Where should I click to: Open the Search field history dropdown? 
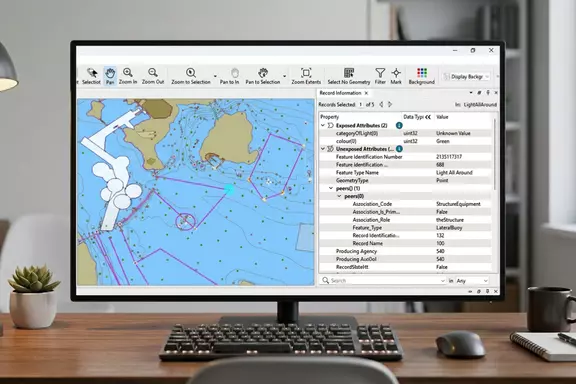(443, 281)
